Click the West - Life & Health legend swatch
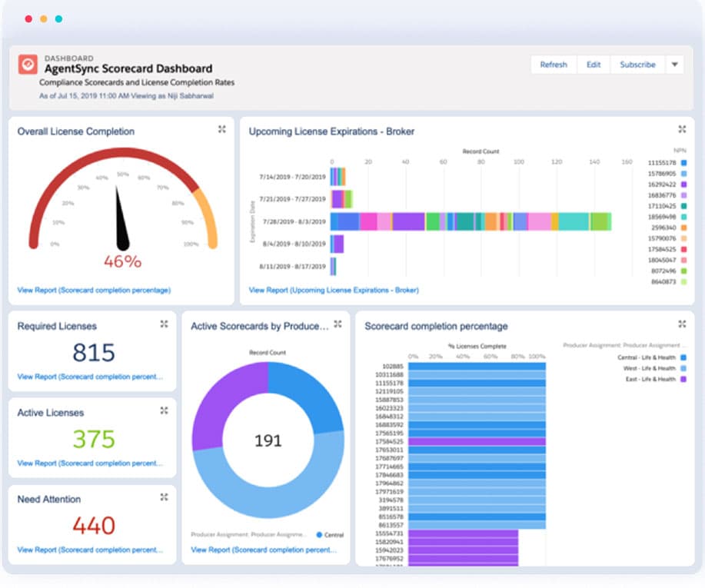 (x=683, y=368)
